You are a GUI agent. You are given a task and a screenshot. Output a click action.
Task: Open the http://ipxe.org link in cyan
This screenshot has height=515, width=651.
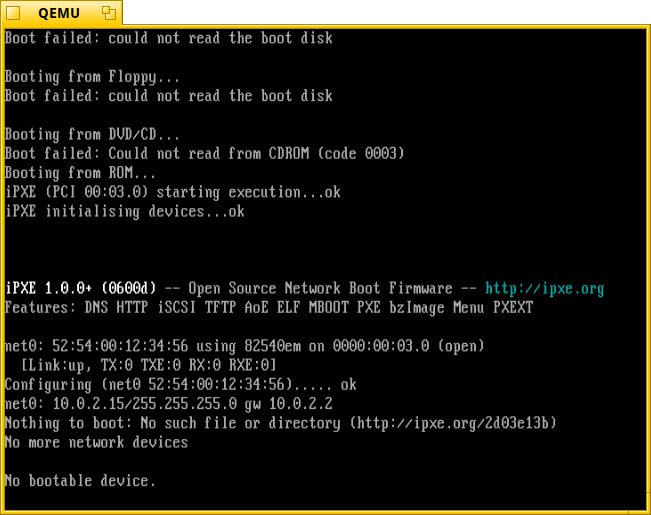(x=544, y=289)
